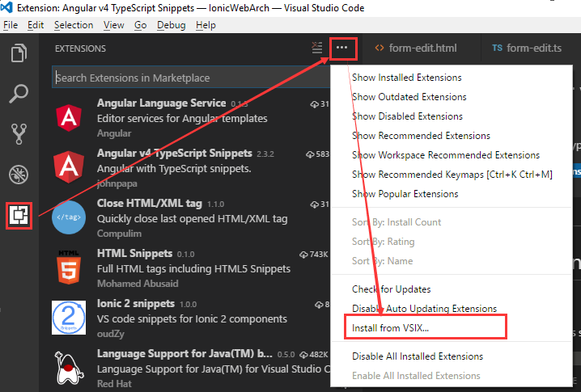Select Show Installed Extensions
Screen dimensions: 581x392
point(406,78)
